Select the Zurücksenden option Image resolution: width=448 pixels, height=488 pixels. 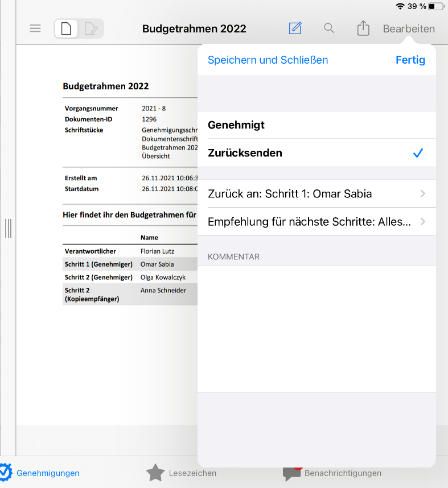point(316,153)
